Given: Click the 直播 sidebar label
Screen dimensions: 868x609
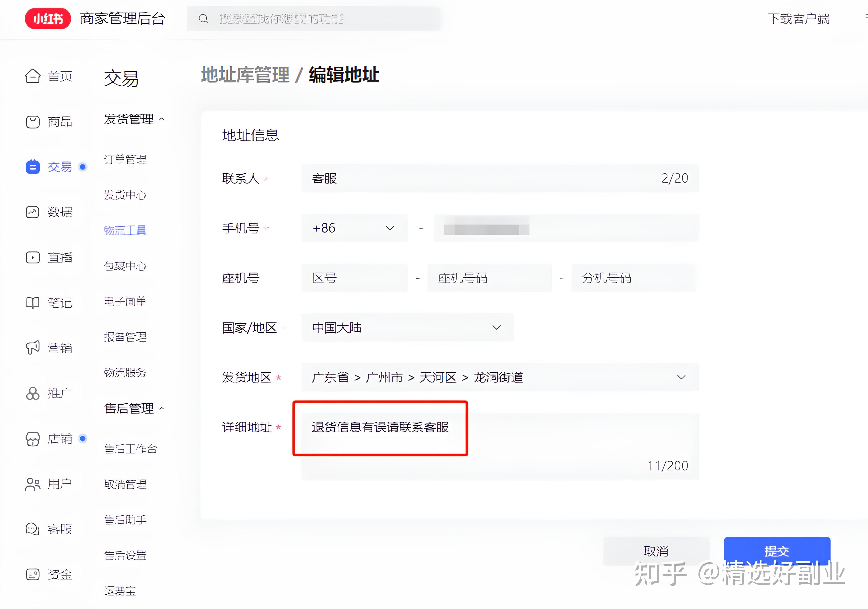Looking at the screenshot, I should 60,258.
